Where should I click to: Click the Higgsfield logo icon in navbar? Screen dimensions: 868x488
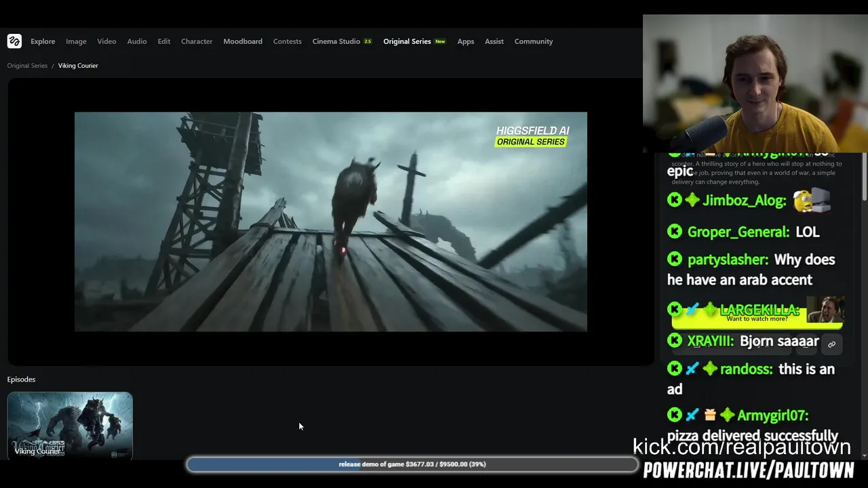(x=14, y=41)
